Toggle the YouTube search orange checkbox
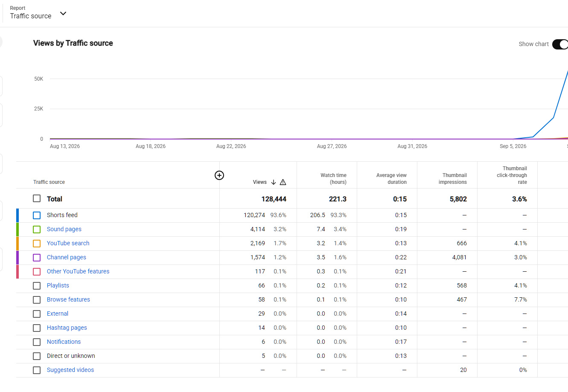The height and width of the screenshot is (392, 568). (37, 244)
